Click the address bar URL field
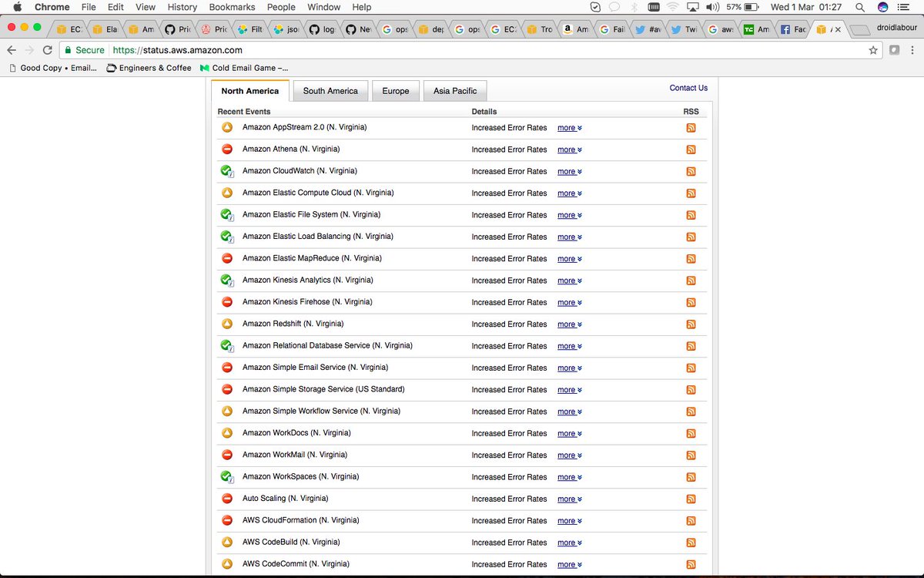The height and width of the screenshot is (578, 924). (x=470, y=50)
